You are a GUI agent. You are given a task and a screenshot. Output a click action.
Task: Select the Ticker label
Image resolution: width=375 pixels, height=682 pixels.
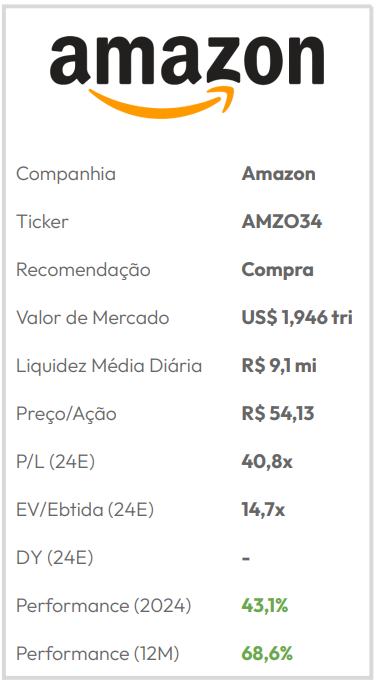(42, 222)
